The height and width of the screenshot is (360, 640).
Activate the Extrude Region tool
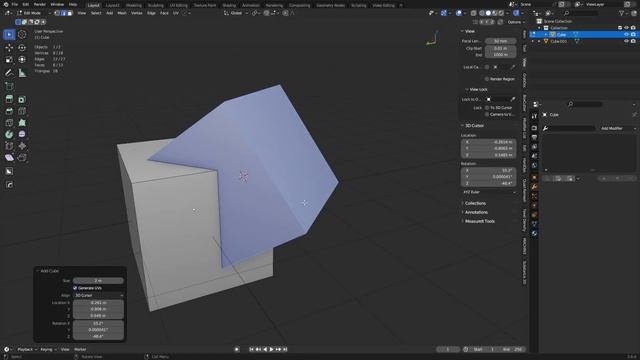click(x=9, y=99)
